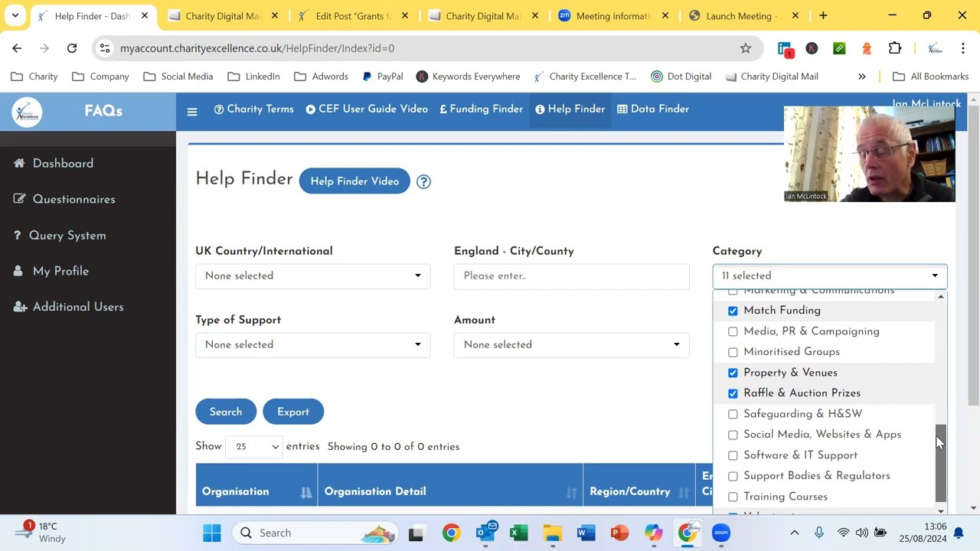Select the Help Finder menu item
This screenshot has width=980, height=551.
pyautogui.click(x=570, y=109)
